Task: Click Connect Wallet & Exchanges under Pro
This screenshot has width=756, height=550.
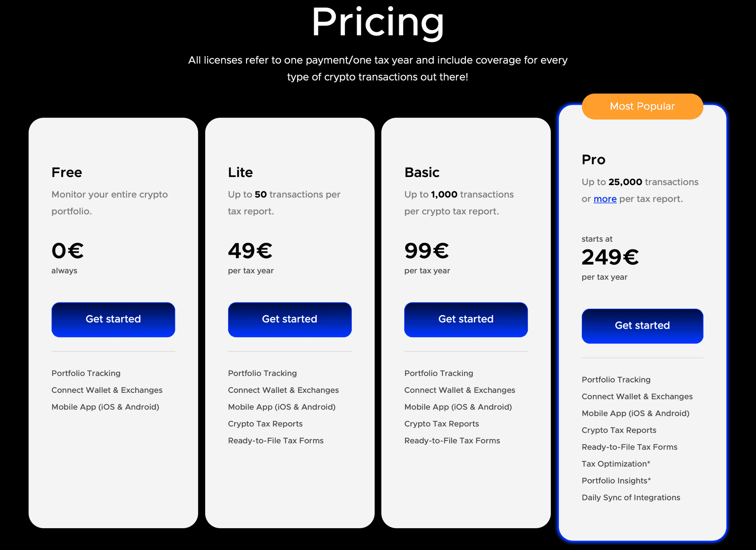Action: click(637, 396)
